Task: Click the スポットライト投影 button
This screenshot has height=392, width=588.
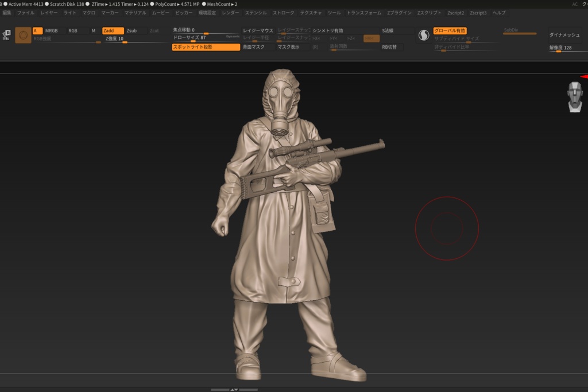Action: tap(206, 47)
